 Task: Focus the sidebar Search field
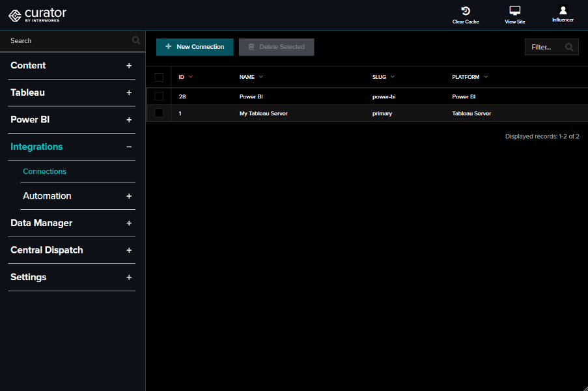(72, 40)
